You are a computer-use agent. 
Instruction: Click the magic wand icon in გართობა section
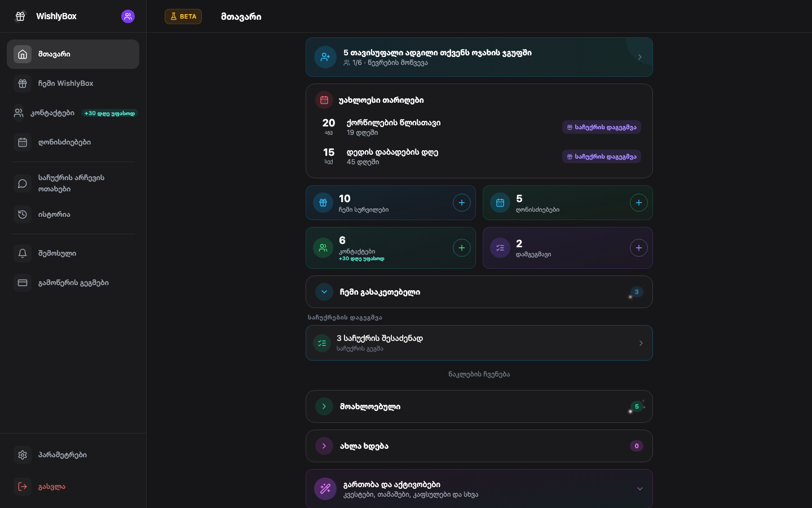pyautogui.click(x=325, y=489)
